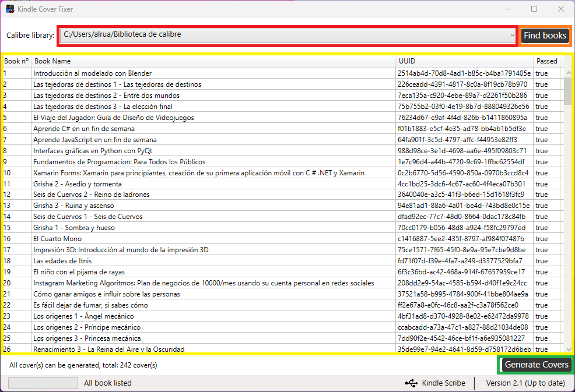The width and height of the screenshot is (575, 392).
Task: Click the scroll down arrow of the book list
Action: pos(569,349)
